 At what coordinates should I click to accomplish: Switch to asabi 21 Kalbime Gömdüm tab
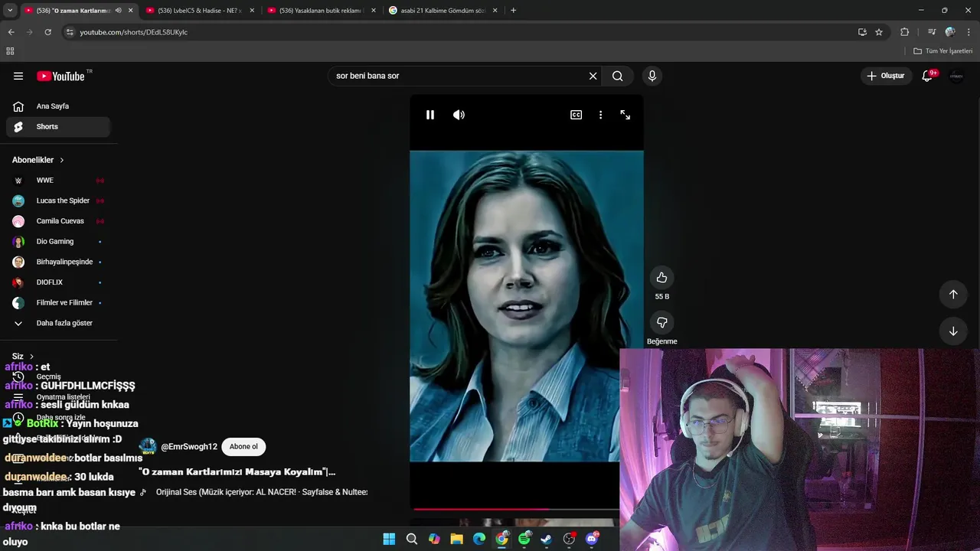[443, 11]
